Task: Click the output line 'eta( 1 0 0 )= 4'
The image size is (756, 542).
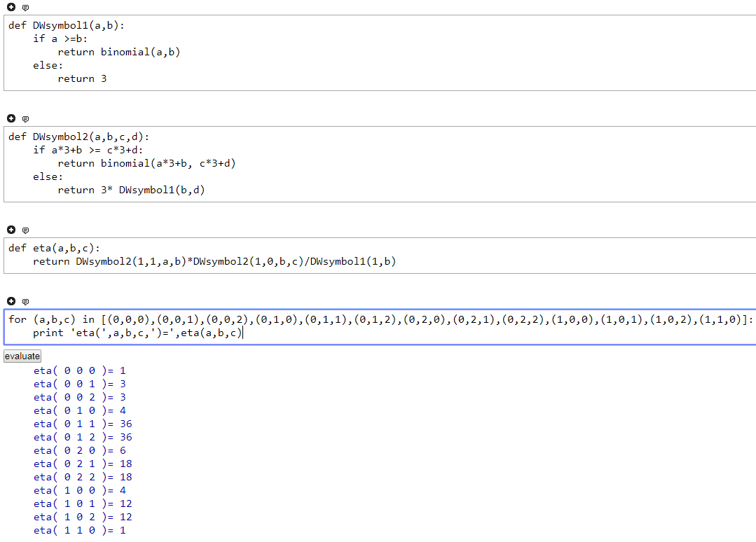Action: (80, 490)
